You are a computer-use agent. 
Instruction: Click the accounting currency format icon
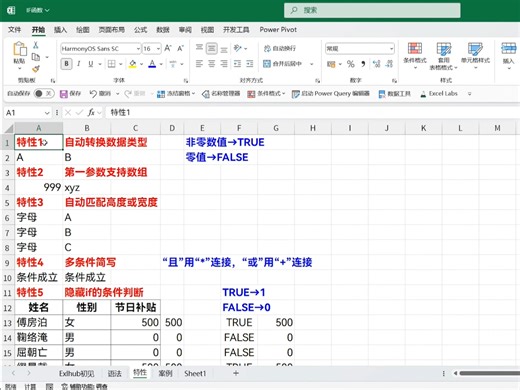point(331,64)
